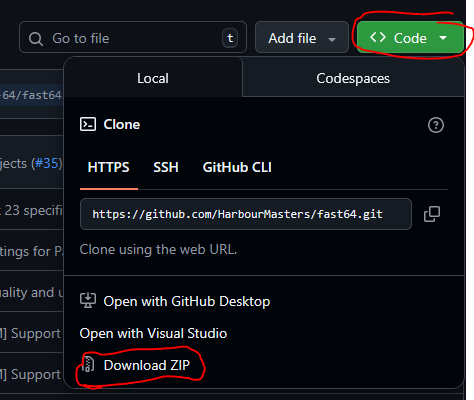Screen dimensions: 474x400
Task: Select the GitHub CLI clone option
Action: (237, 167)
